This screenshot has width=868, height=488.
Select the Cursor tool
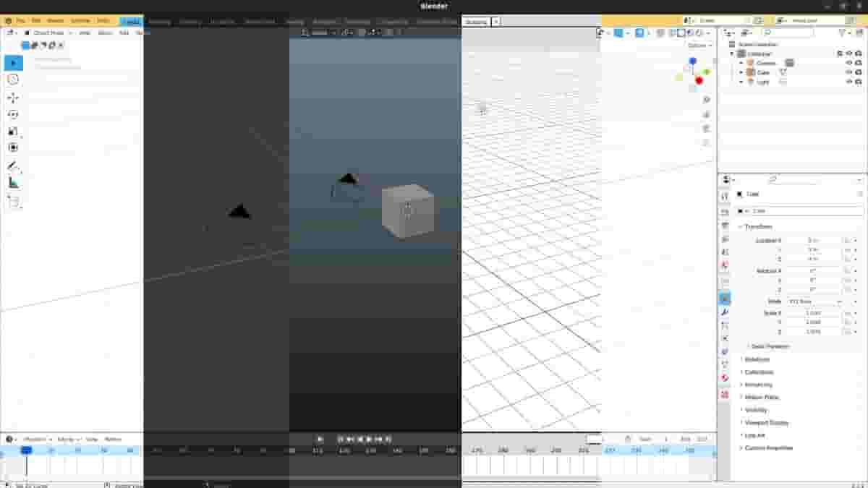point(13,80)
